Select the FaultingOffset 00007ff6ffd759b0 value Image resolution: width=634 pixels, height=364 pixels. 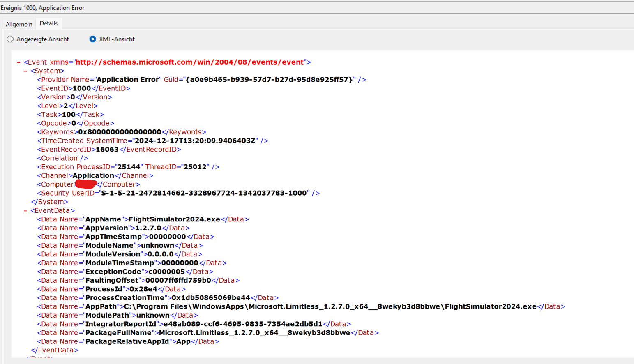[x=178, y=280]
